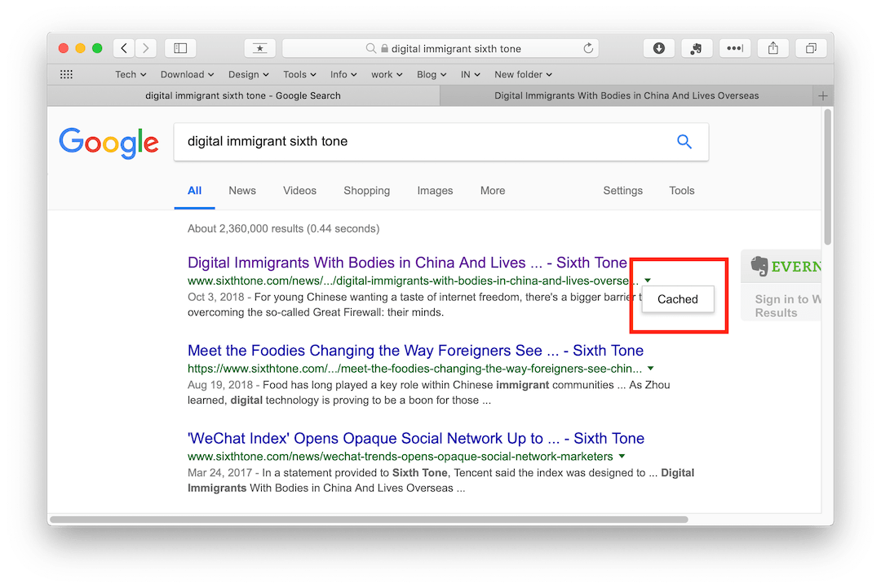
Task: Open the Downloads arrow button
Action: click(x=659, y=48)
